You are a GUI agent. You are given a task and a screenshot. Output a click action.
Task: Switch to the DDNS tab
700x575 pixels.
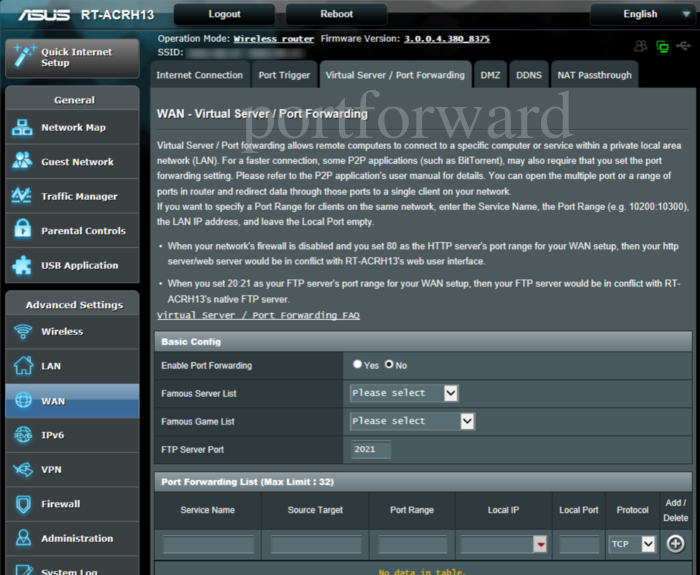click(528, 75)
